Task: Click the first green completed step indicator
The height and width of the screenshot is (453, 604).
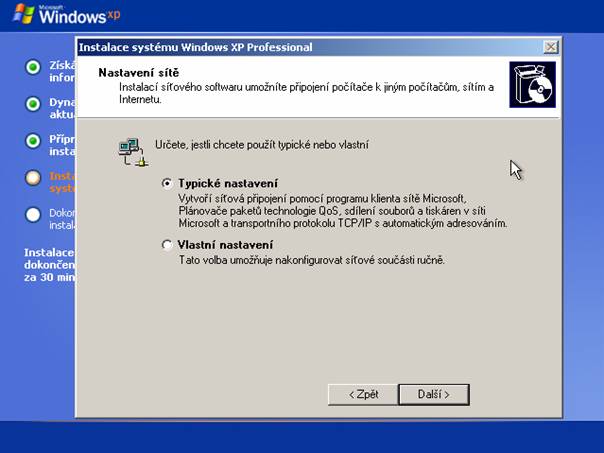Action: [33, 67]
